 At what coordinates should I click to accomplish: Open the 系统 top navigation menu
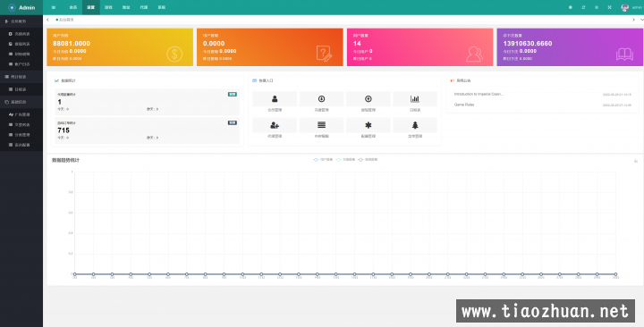coord(161,7)
